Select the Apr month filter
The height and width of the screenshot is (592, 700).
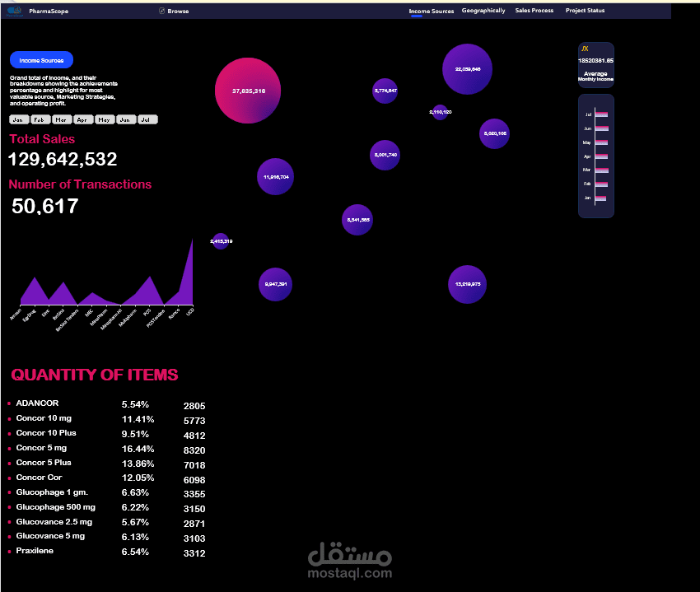click(83, 119)
